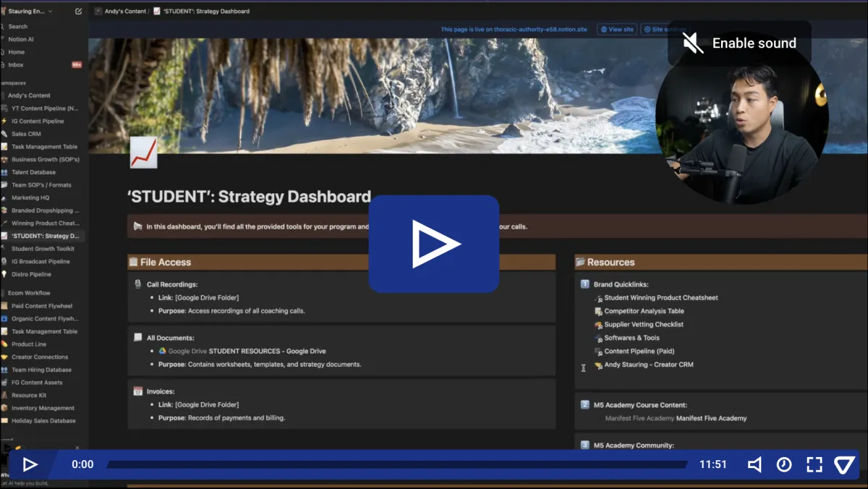The height and width of the screenshot is (489, 868).
Task: Click the Vidalytics triangle logo icon
Action: 844,464
